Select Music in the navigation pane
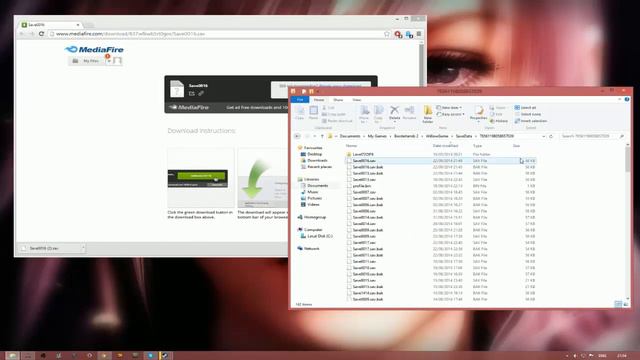The image size is (640, 360). click(x=309, y=192)
